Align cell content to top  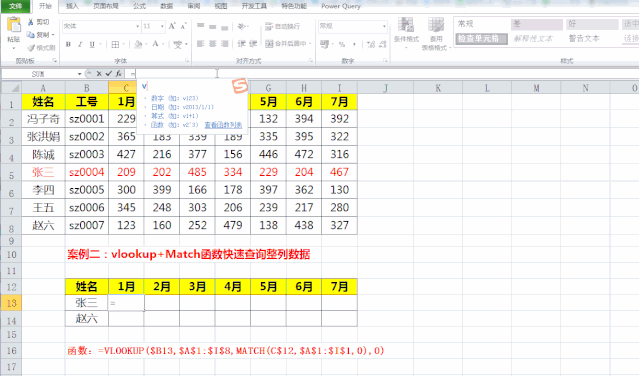201,26
